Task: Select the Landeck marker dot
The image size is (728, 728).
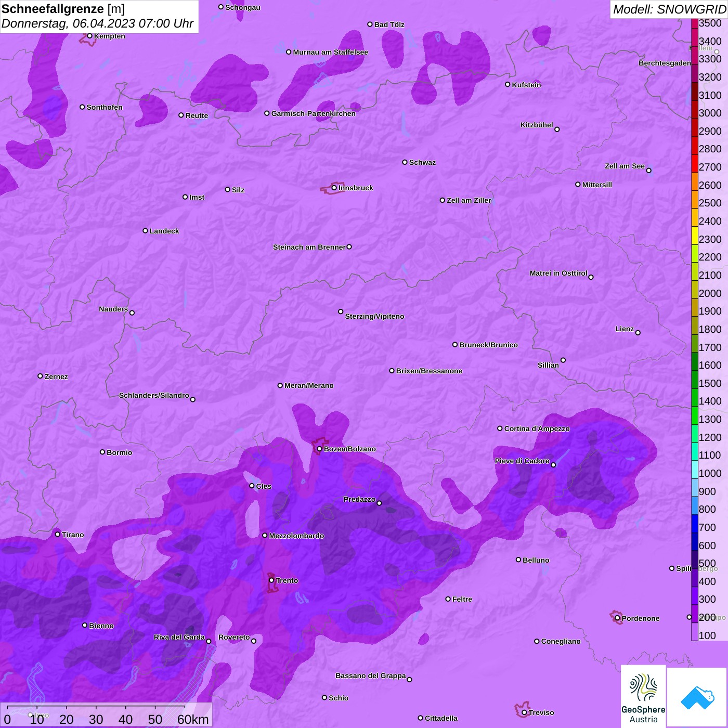Action: pos(145,231)
